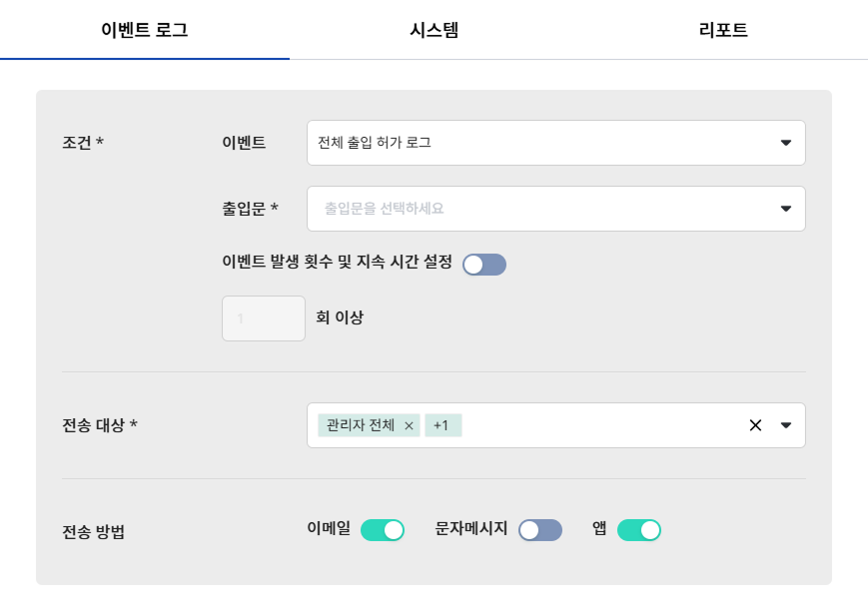This screenshot has height=611, width=868.
Task: Click the 횟수 number input field
Action: pyautogui.click(x=264, y=318)
